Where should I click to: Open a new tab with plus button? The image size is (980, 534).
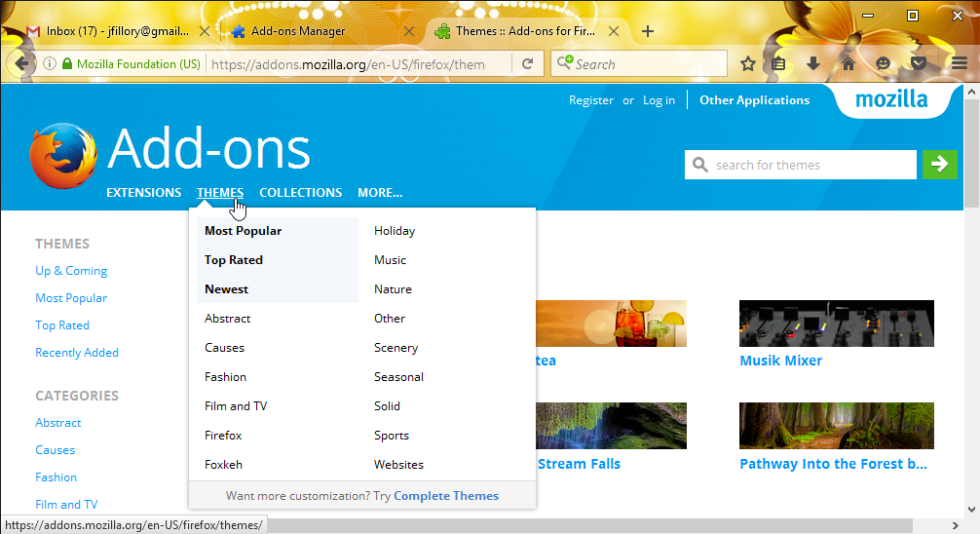[648, 31]
